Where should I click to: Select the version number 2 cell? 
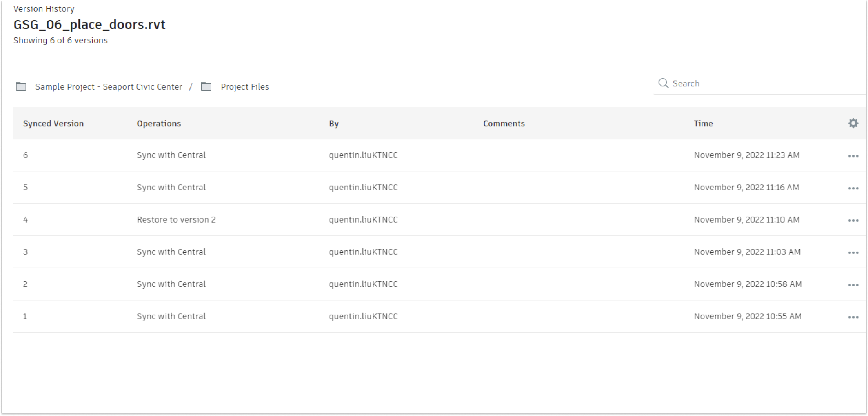(25, 284)
